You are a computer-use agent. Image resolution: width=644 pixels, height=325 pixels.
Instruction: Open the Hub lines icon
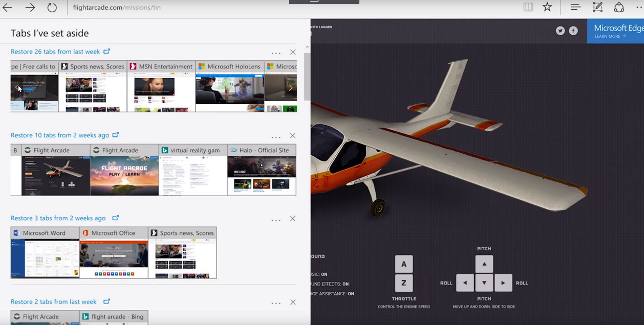[576, 7]
